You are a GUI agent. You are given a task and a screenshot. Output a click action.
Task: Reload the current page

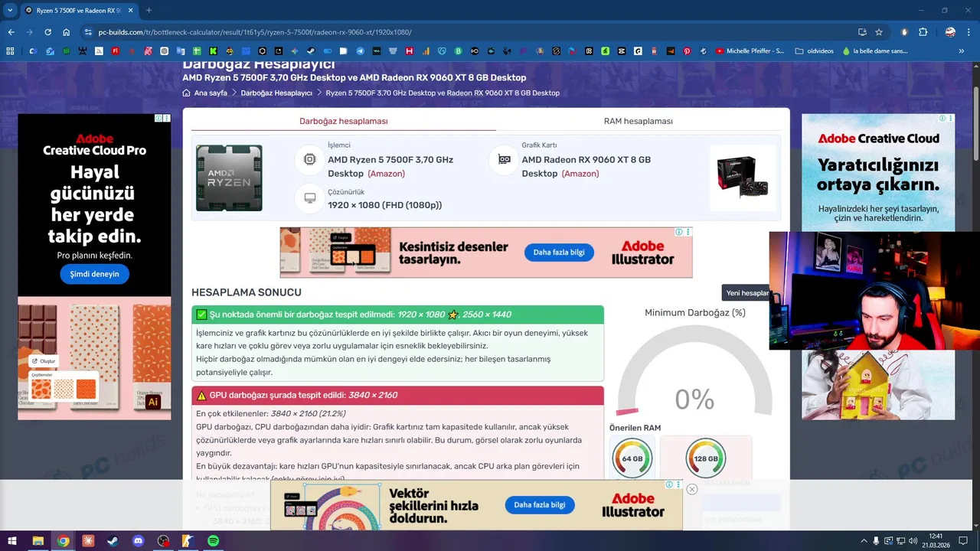[47, 32]
